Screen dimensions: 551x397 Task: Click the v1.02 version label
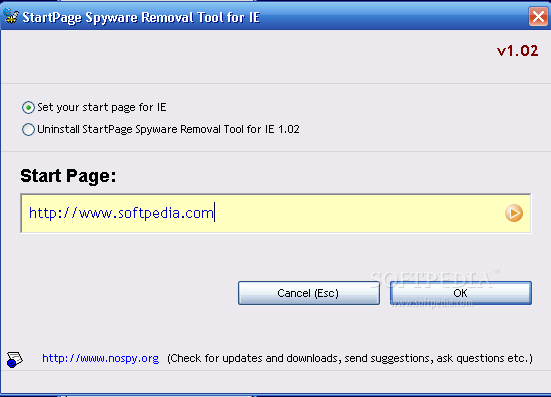517,51
